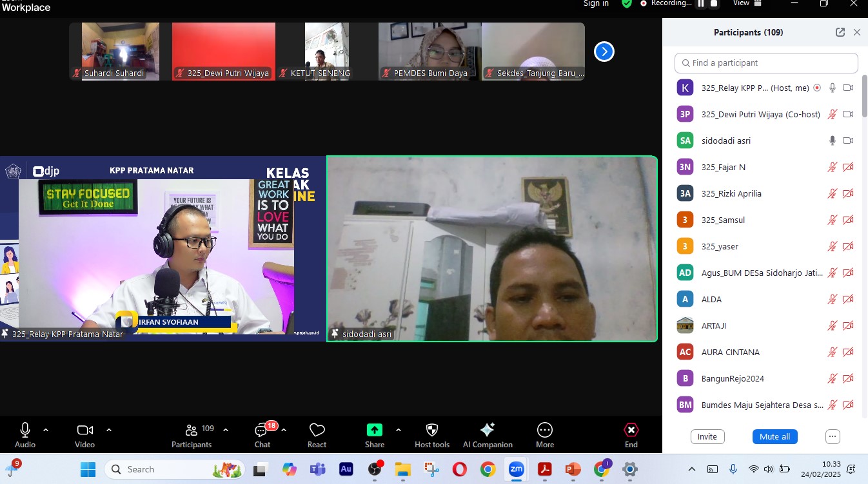Pop out the Participants panel
The image size is (868, 484).
(x=840, y=32)
